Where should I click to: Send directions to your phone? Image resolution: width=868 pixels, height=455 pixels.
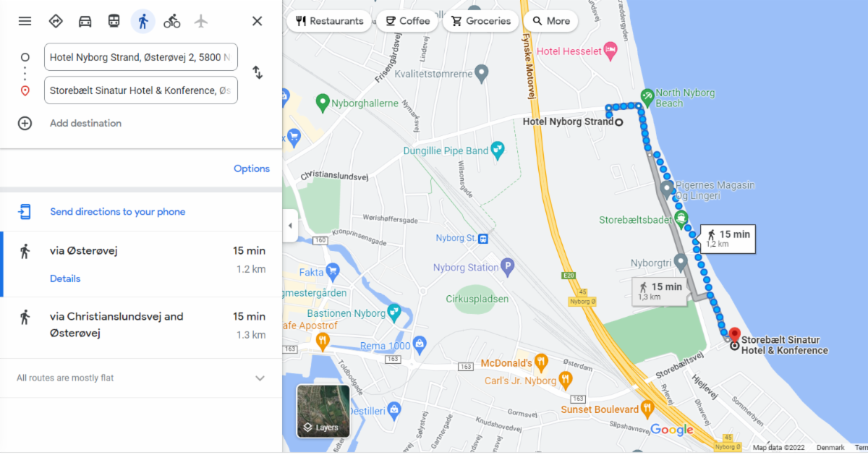coord(117,212)
